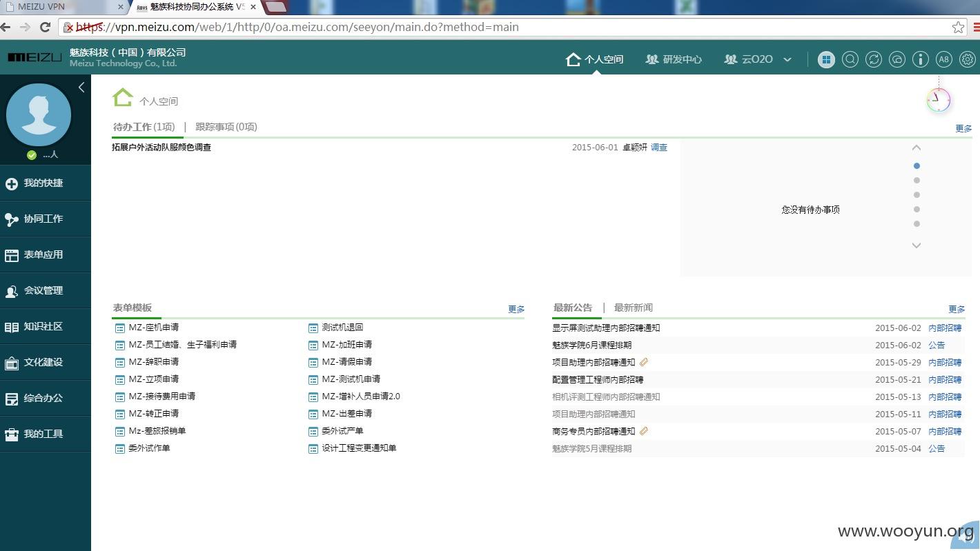
Task: Open MZ-请假申请 template
Action: (x=346, y=362)
